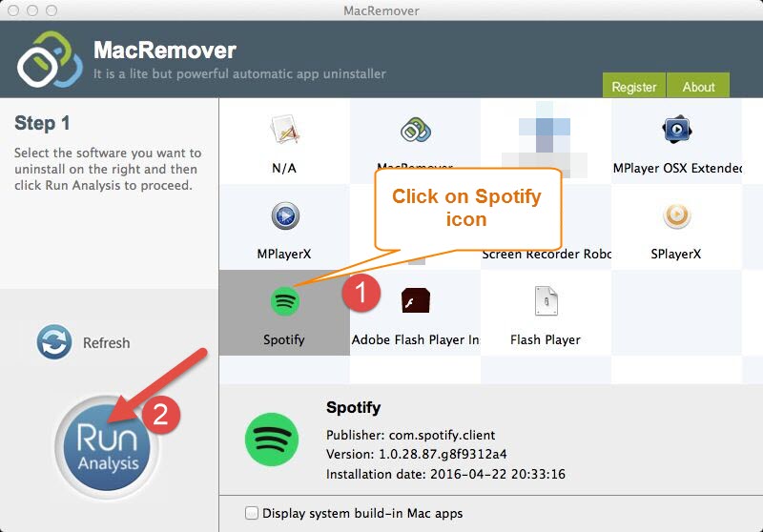The height and width of the screenshot is (532, 763).
Task: Click the Step 1 heading
Action: tap(42, 123)
